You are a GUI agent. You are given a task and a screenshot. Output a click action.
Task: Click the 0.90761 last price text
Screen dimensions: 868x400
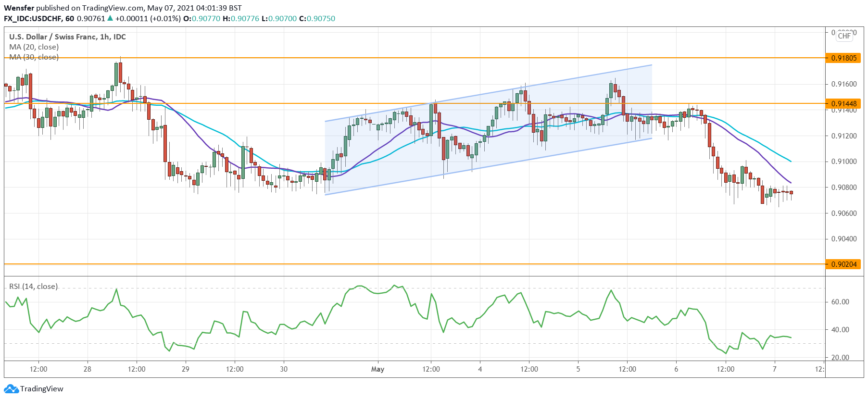[x=91, y=18]
